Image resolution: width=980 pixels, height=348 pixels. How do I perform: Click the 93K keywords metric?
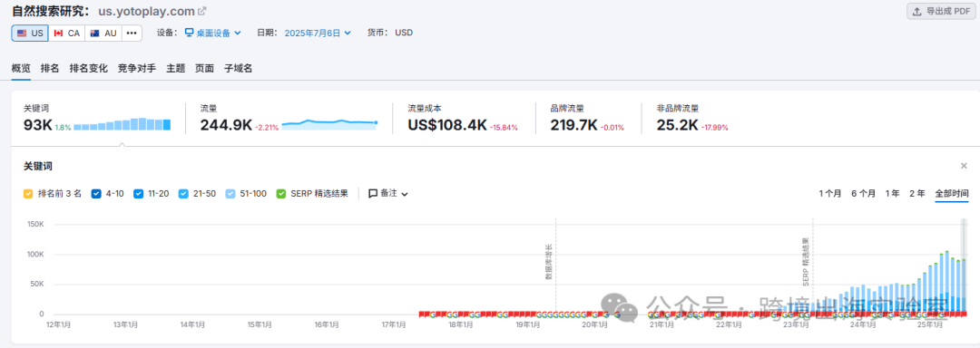point(37,125)
